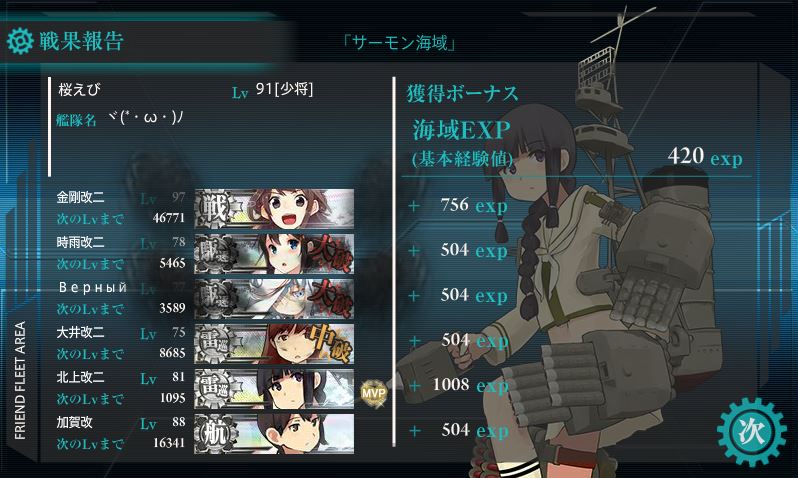Click the 大破 damage badge on 時雨改二
Viewport: 798px width, 478px height.
pyautogui.click(x=331, y=252)
